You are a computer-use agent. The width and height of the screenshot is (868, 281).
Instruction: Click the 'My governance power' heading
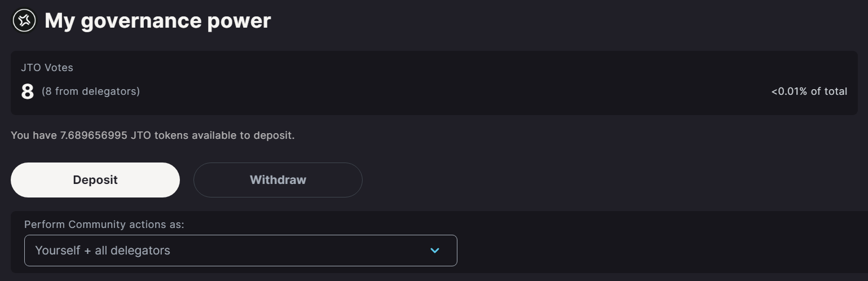157,21
